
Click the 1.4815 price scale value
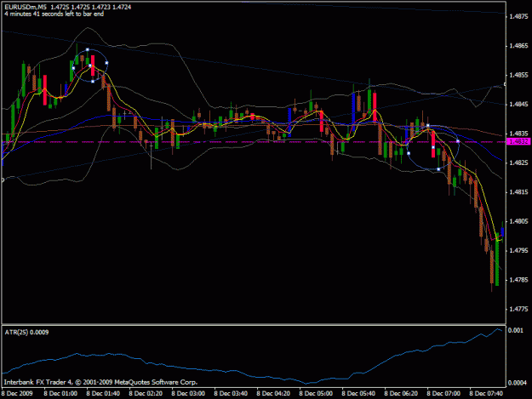pyautogui.click(x=518, y=192)
